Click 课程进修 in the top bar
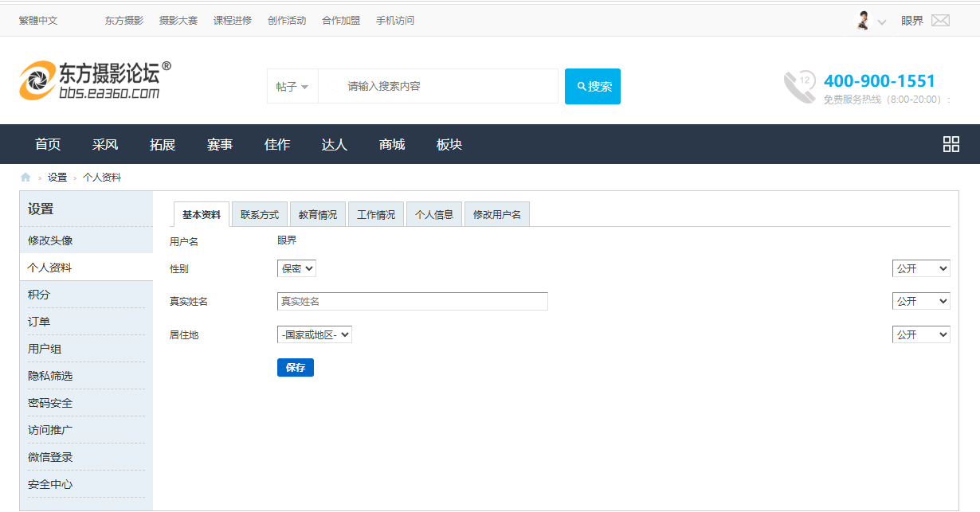Image resolution: width=980 pixels, height=512 pixels. coord(233,21)
